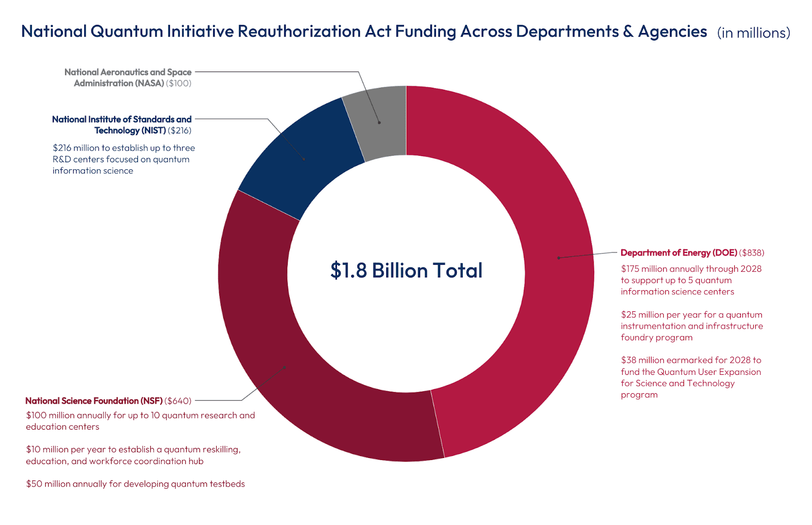Click "$25 million per year for a quantum" text
Image resolution: width=812 pixels, height=525 pixels.
[x=692, y=314]
